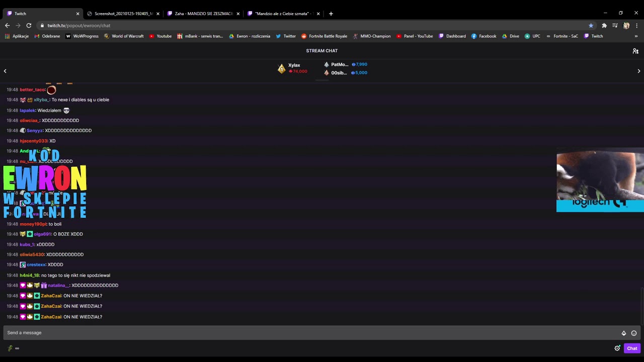
Task: Open Chrome profile avatar
Action: tap(626, 25)
